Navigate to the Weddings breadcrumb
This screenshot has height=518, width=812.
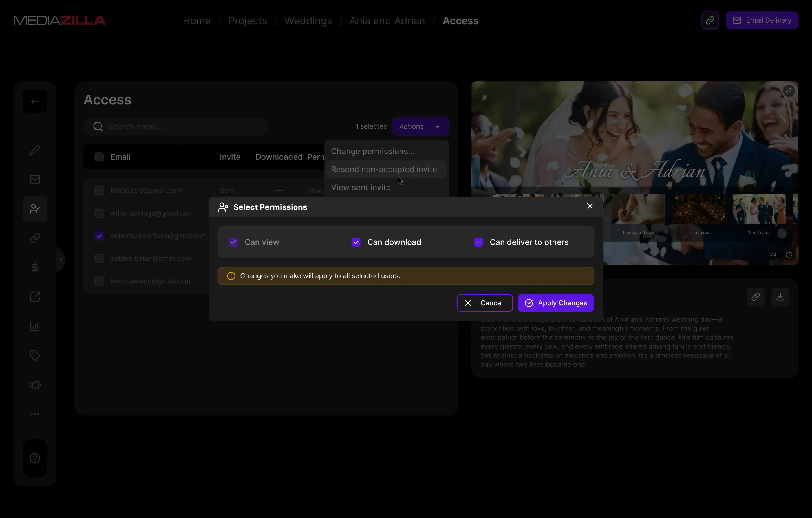(308, 21)
